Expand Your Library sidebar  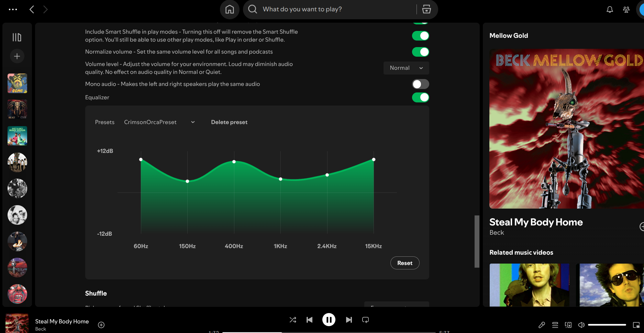(17, 37)
